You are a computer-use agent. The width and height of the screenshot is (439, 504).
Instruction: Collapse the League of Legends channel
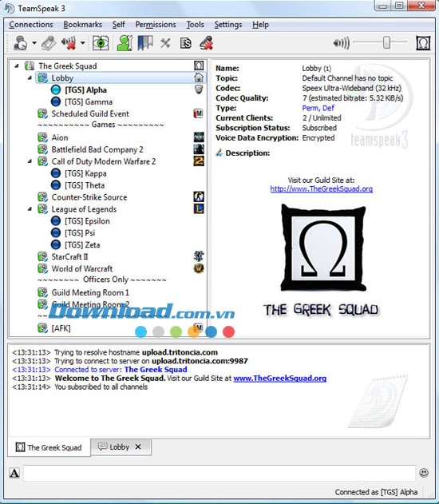(30, 209)
